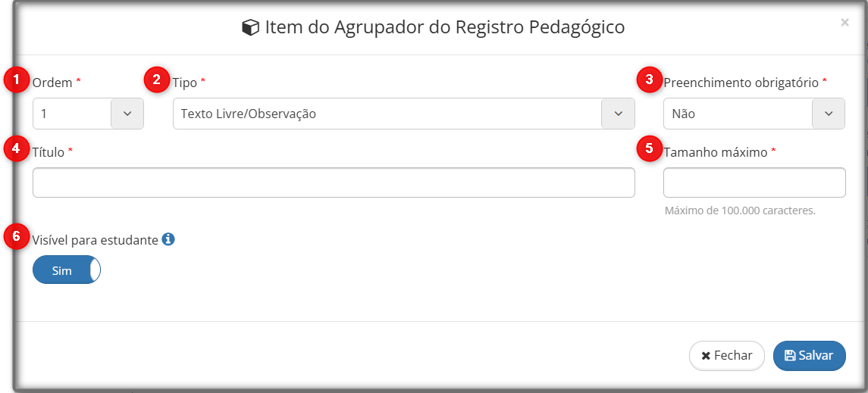Image resolution: width=868 pixels, height=393 pixels.
Task: Click the Tipo field label
Action: [x=185, y=82]
